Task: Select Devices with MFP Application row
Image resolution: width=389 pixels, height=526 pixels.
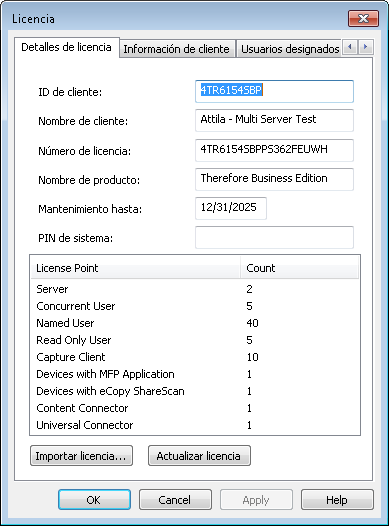Action: point(195,374)
